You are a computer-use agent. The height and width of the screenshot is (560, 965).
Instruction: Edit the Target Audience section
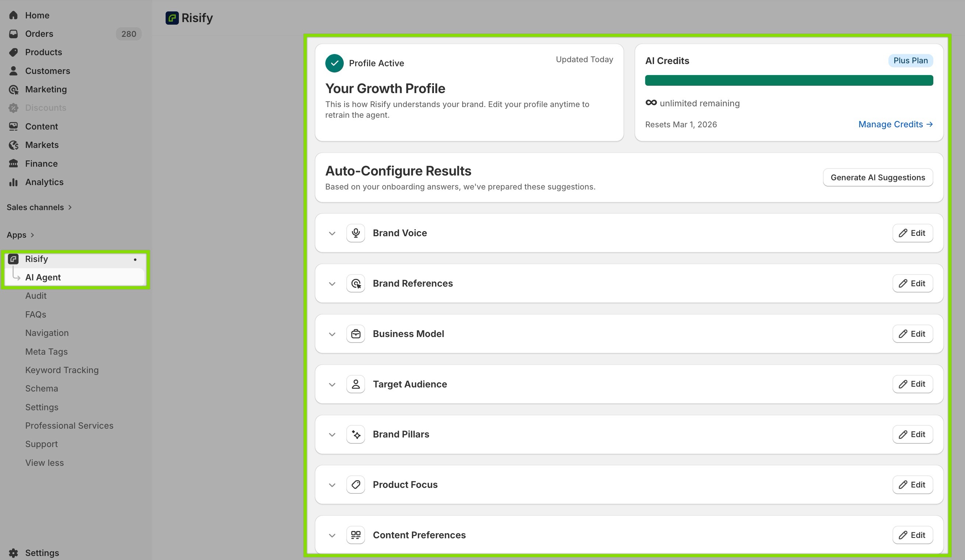pyautogui.click(x=912, y=384)
